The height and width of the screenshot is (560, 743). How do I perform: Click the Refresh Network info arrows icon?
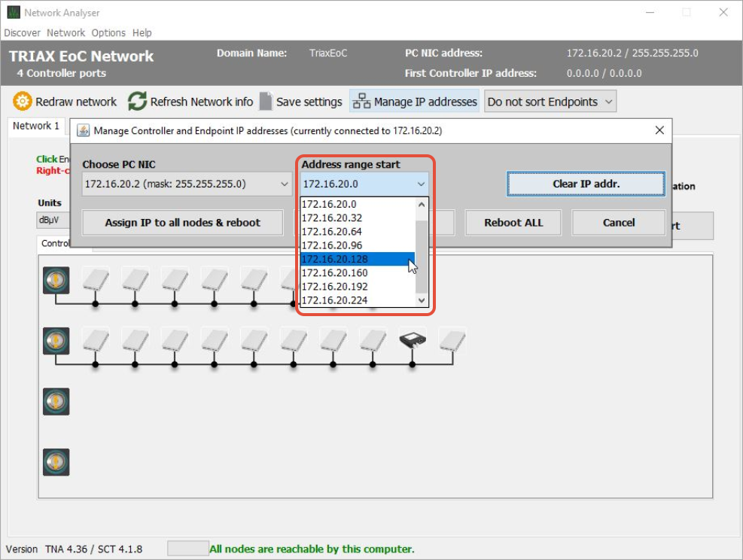point(138,102)
